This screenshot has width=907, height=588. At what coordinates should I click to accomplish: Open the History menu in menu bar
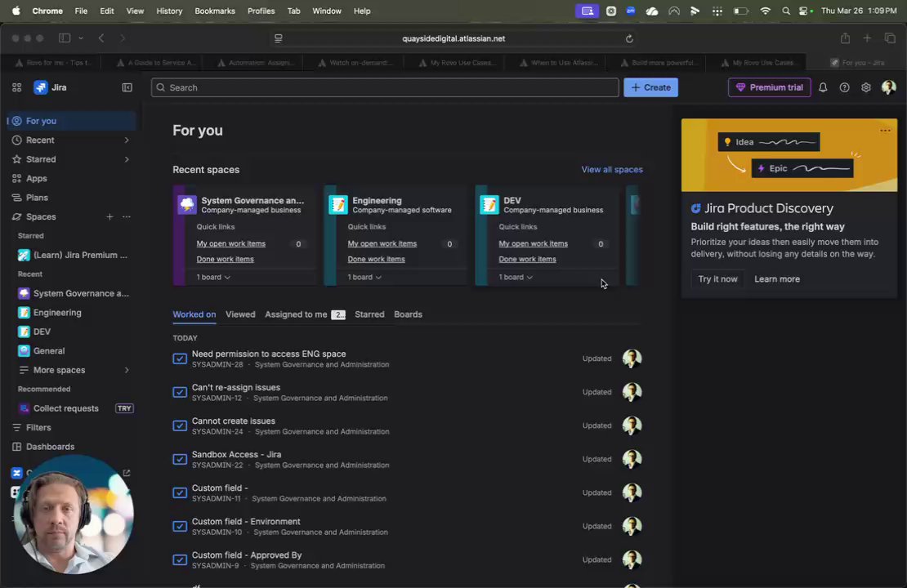[x=169, y=11]
